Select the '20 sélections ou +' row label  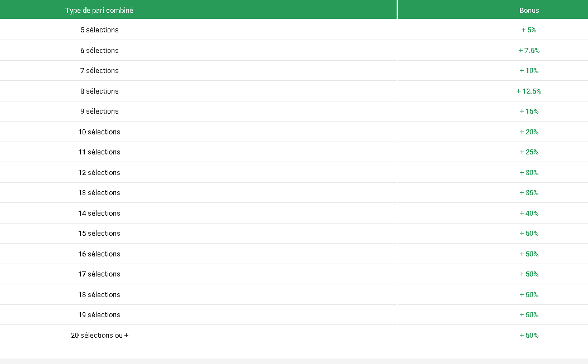tap(100, 335)
